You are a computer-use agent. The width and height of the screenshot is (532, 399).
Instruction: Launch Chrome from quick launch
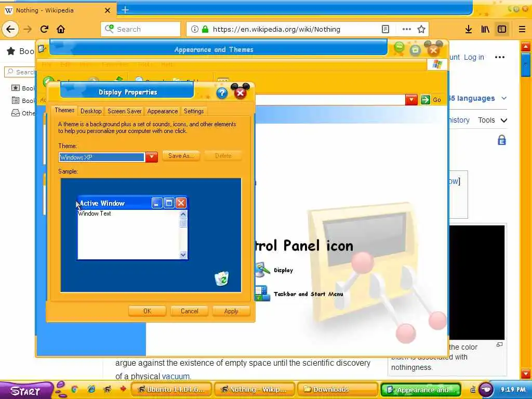click(x=75, y=389)
